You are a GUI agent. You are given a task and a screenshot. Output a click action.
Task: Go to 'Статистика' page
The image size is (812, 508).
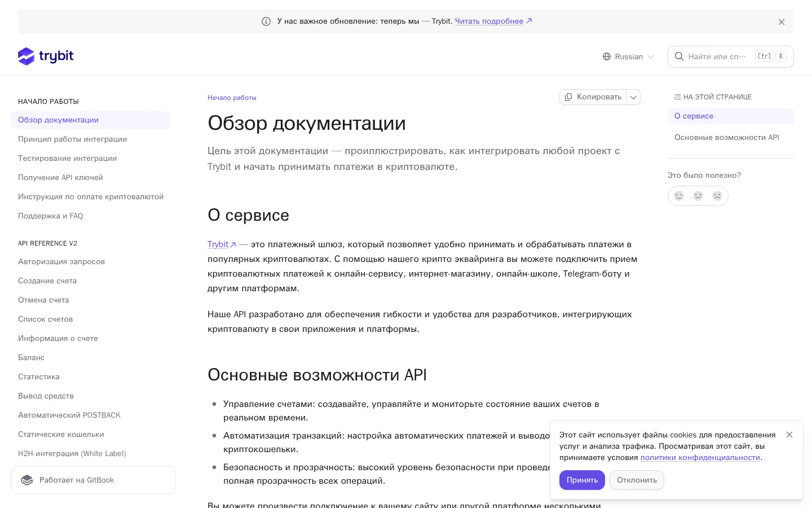(x=91, y=376)
